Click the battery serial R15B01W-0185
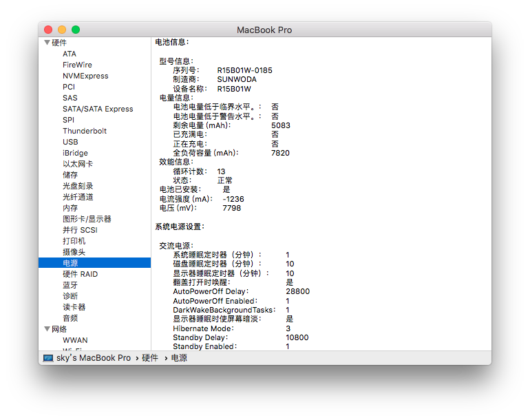The image size is (530, 420). click(x=245, y=70)
